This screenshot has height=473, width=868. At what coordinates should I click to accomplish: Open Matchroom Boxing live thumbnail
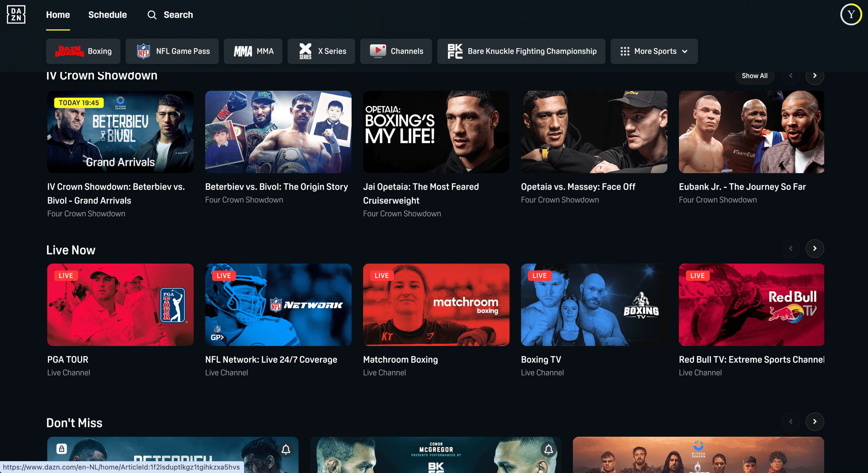pos(436,304)
